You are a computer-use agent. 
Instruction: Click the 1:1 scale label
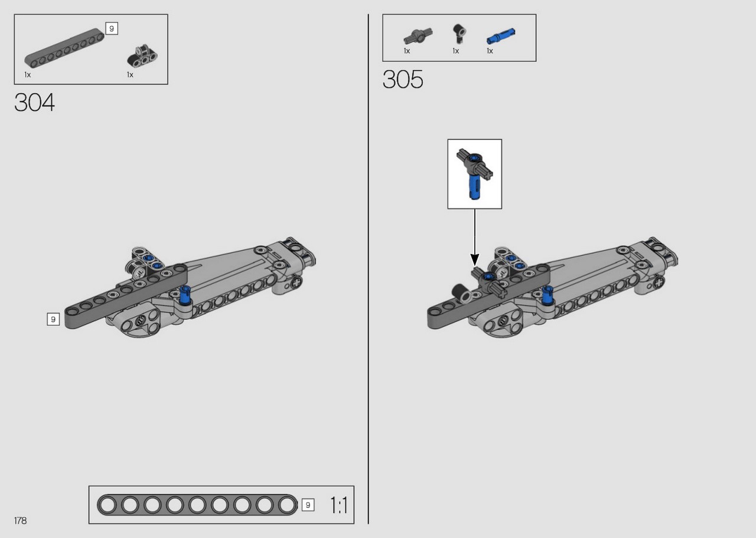coord(338,506)
